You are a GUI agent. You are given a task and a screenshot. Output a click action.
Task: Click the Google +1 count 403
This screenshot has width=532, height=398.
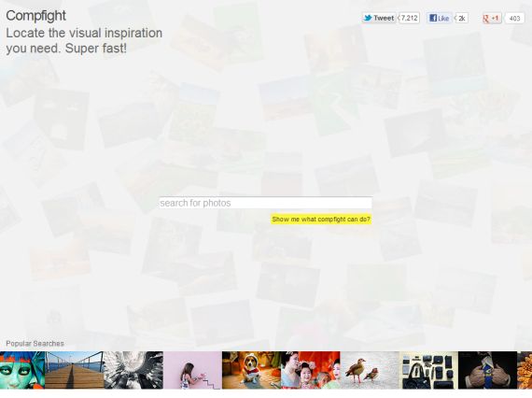pyautogui.click(x=514, y=19)
